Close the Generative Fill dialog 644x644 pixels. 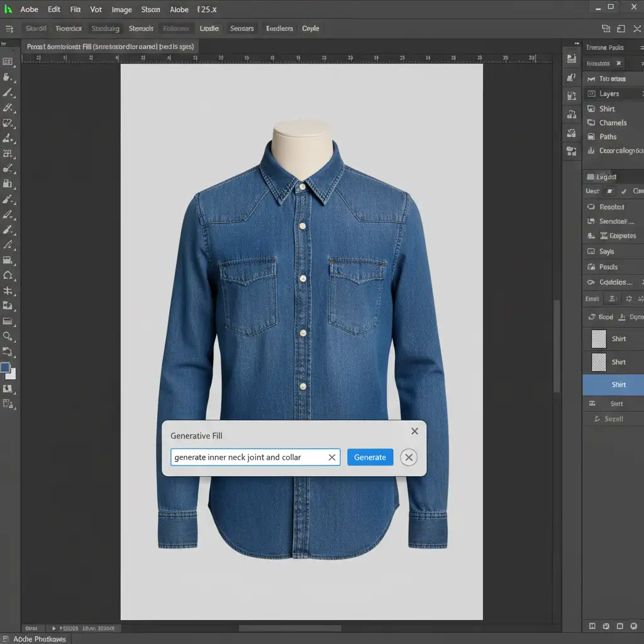[x=414, y=431]
